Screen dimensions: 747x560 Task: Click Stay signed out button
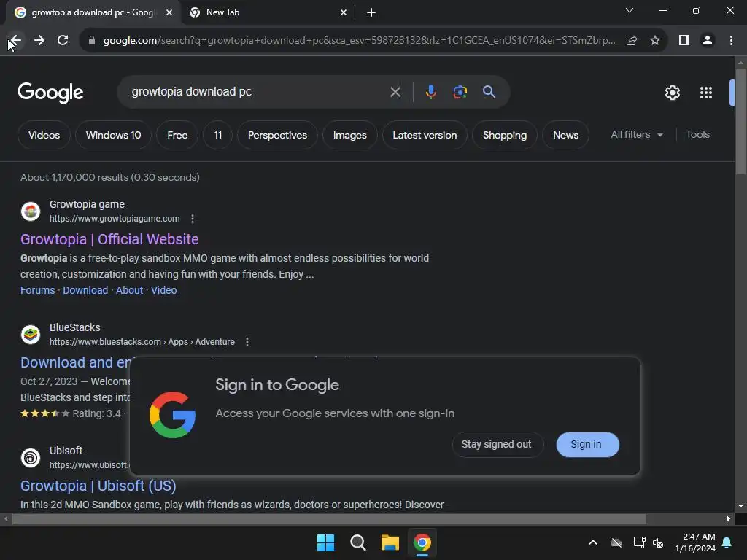(x=496, y=444)
